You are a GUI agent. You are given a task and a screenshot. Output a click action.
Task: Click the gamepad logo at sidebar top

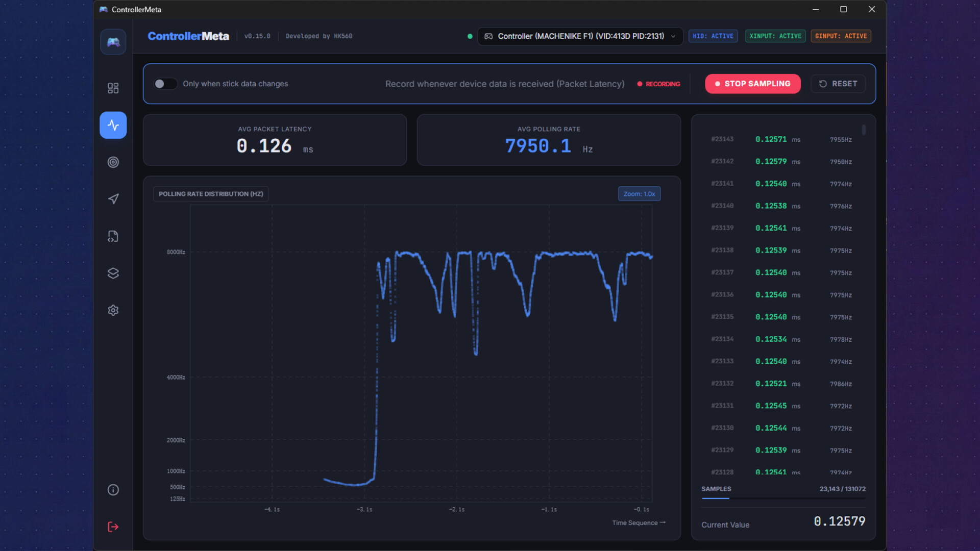[113, 42]
